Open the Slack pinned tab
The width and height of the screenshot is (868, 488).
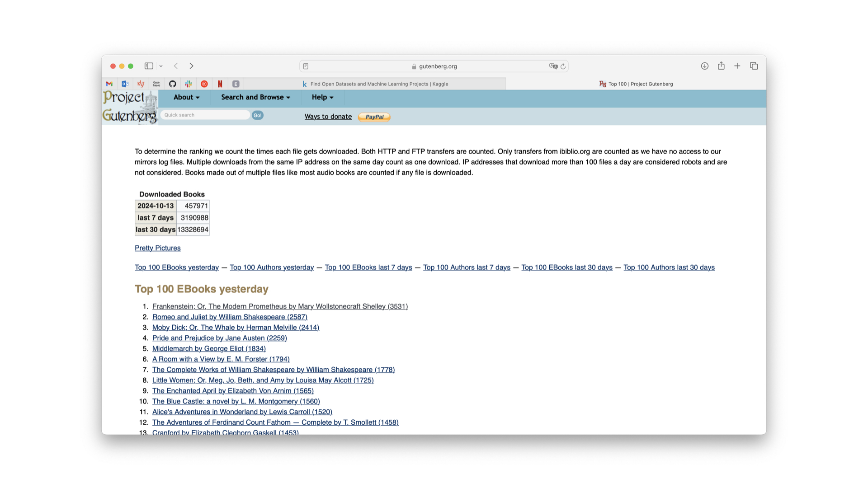tap(189, 84)
